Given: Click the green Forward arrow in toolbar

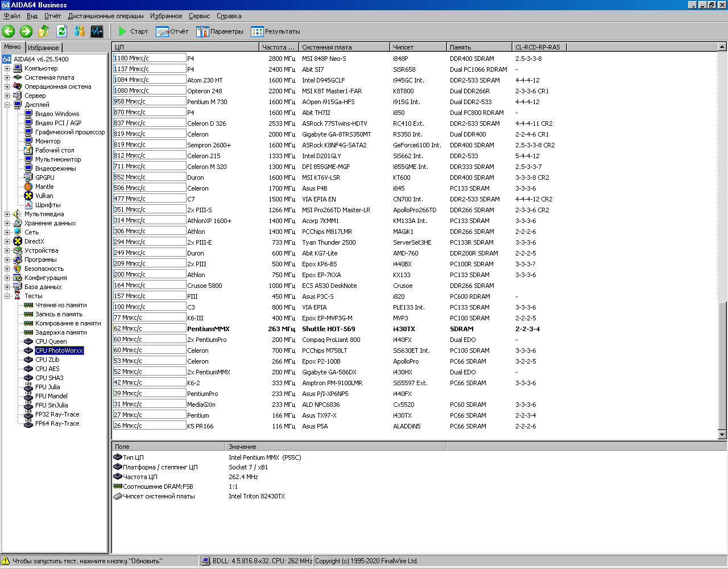Looking at the screenshot, I should coord(26,31).
